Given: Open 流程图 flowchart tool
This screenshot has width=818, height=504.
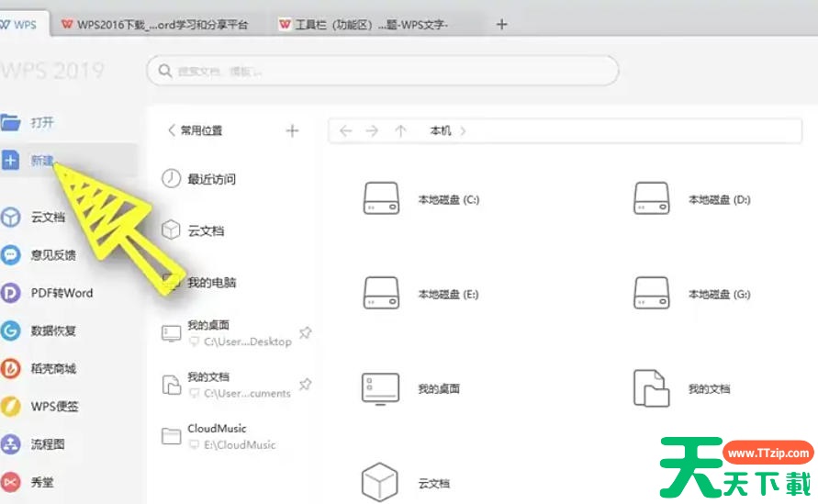Looking at the screenshot, I should point(11,444).
